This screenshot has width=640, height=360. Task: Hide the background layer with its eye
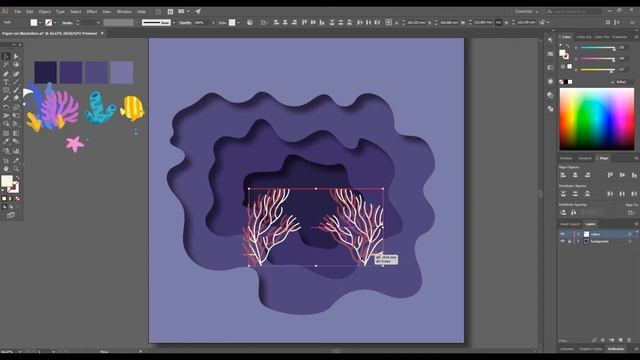pos(562,241)
